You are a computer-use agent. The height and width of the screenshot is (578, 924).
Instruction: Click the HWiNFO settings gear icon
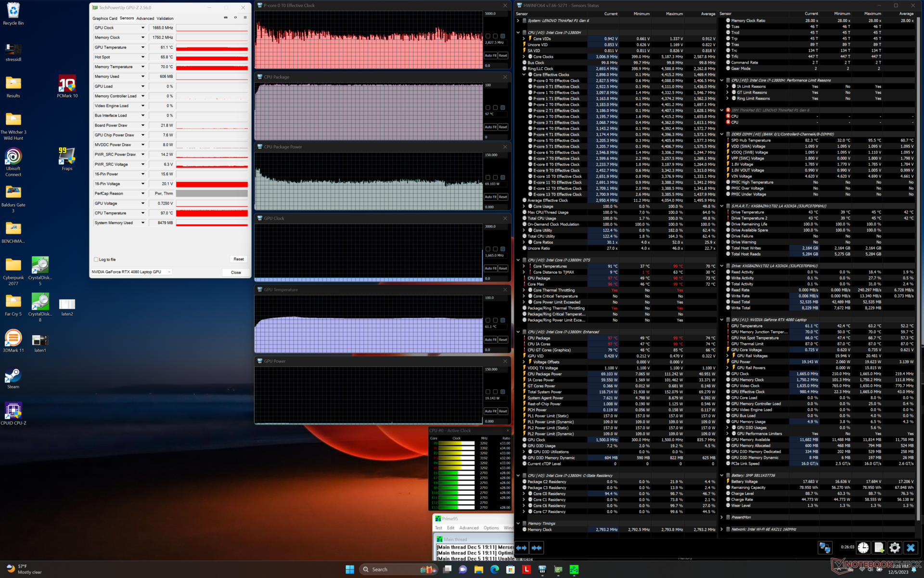click(894, 548)
